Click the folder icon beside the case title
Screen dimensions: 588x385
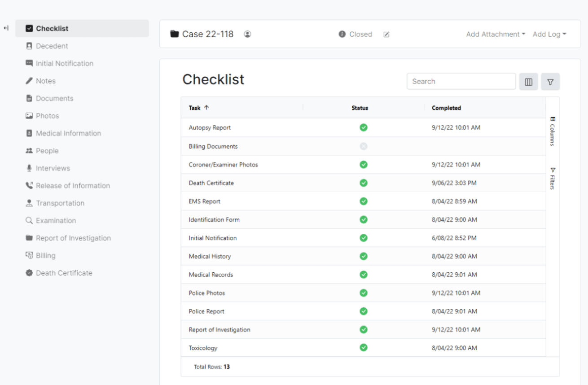(x=175, y=34)
